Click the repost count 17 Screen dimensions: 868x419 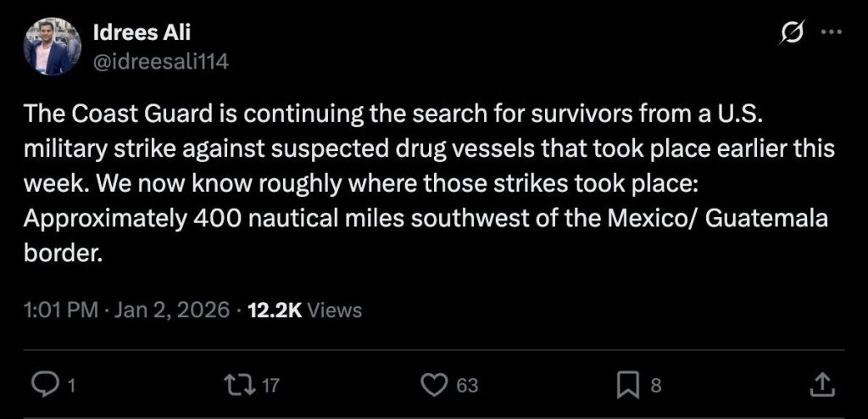click(270, 386)
